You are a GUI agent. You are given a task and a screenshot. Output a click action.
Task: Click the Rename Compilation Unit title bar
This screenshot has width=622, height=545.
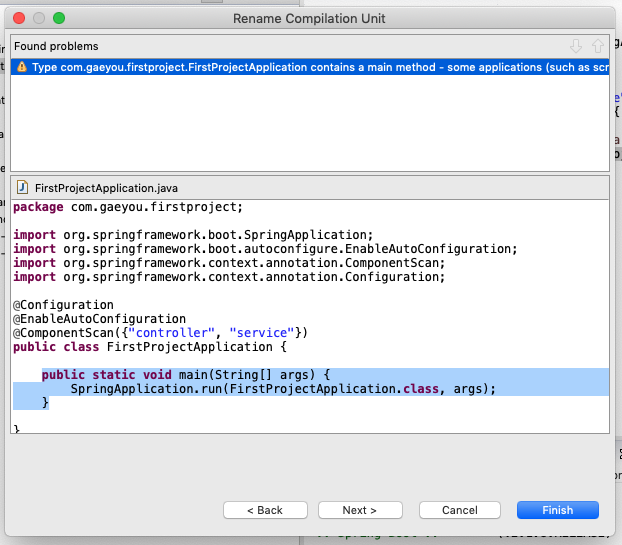(x=309, y=18)
